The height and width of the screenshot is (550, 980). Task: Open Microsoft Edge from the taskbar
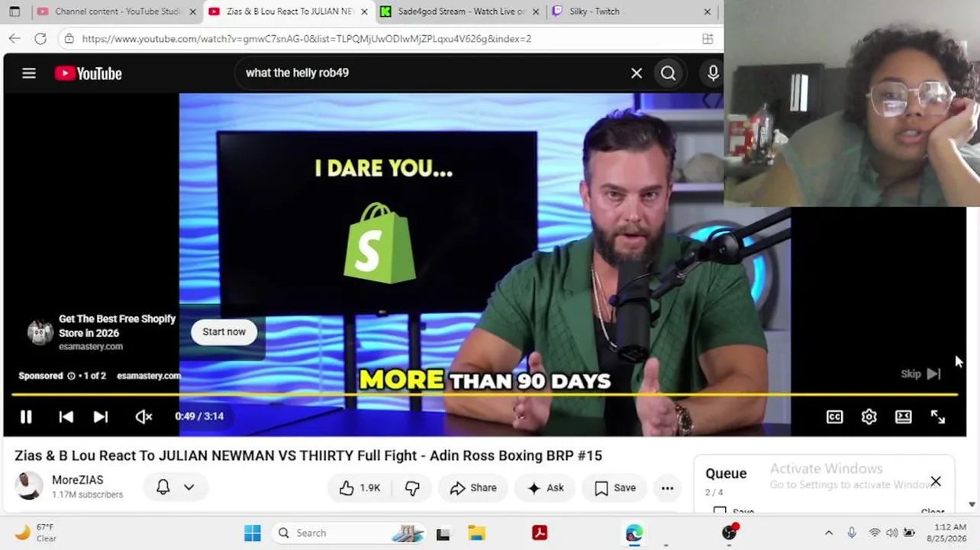tap(634, 533)
